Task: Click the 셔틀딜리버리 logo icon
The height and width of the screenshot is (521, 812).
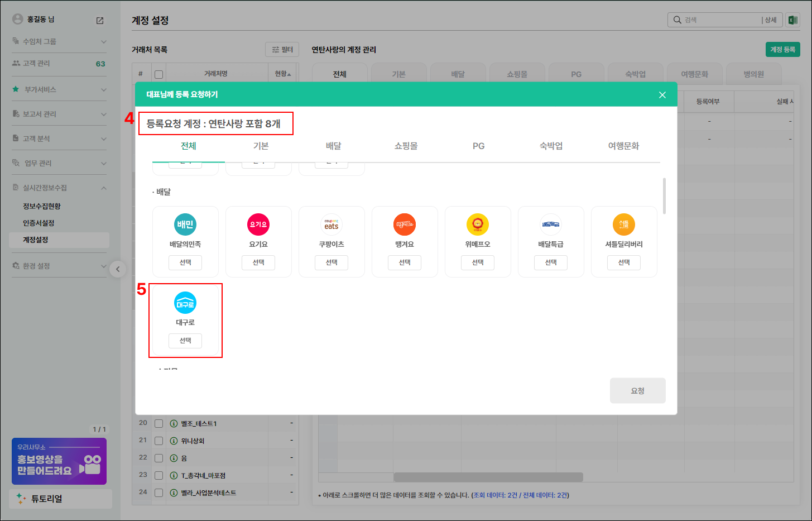Action: 624,224
